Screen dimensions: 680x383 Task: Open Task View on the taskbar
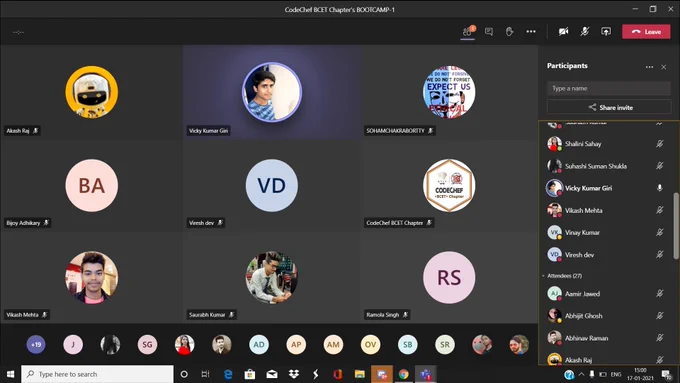(206, 374)
